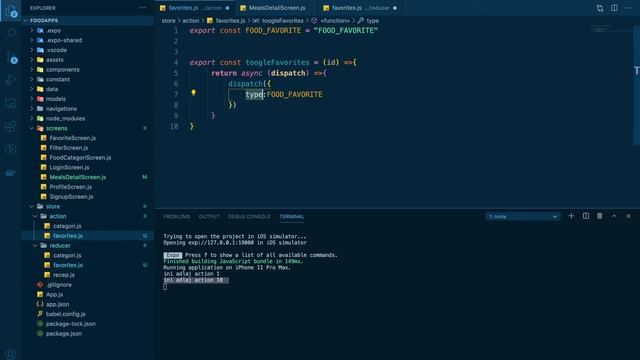Select the terminal instance dropdown showing node
This screenshot has height=360, width=640.
pos(522,216)
